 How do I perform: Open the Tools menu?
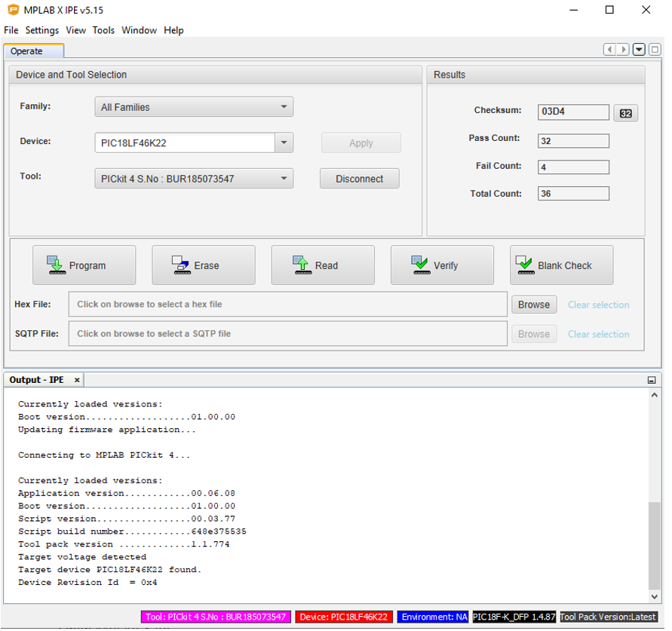click(103, 30)
